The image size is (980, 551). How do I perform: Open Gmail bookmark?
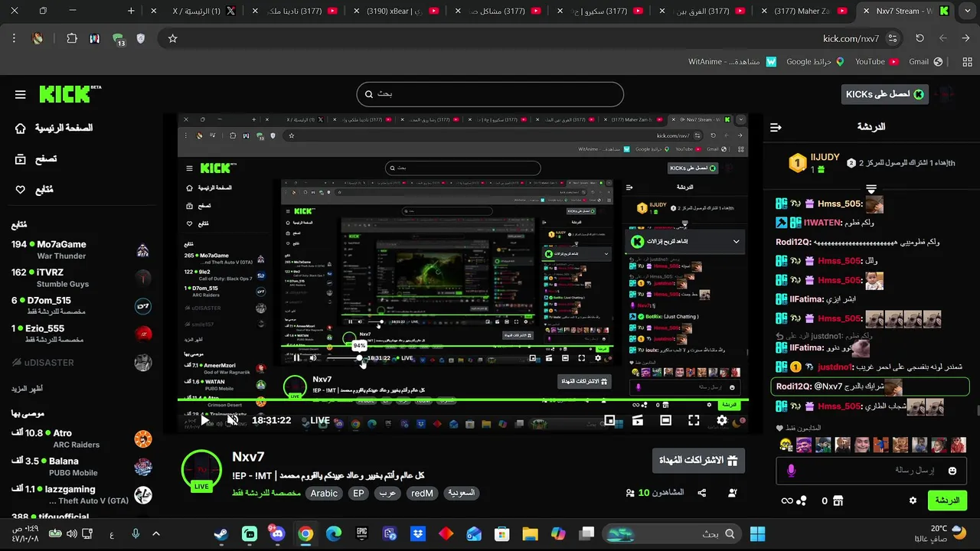(x=925, y=62)
